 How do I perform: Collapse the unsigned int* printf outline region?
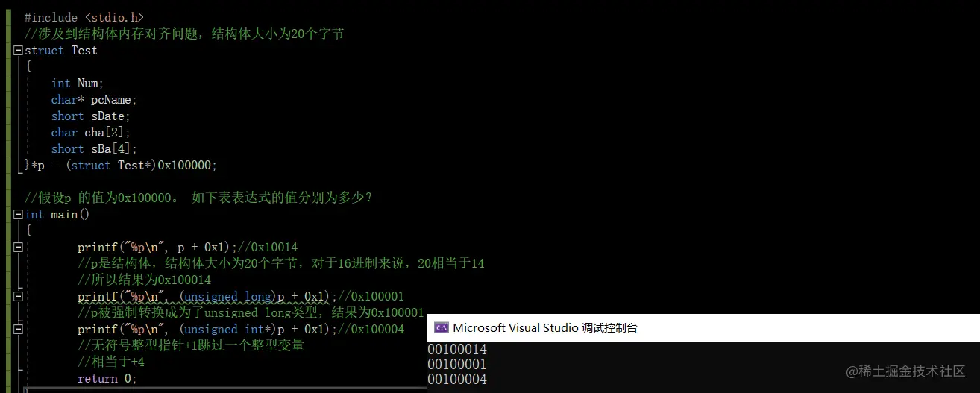18,330
